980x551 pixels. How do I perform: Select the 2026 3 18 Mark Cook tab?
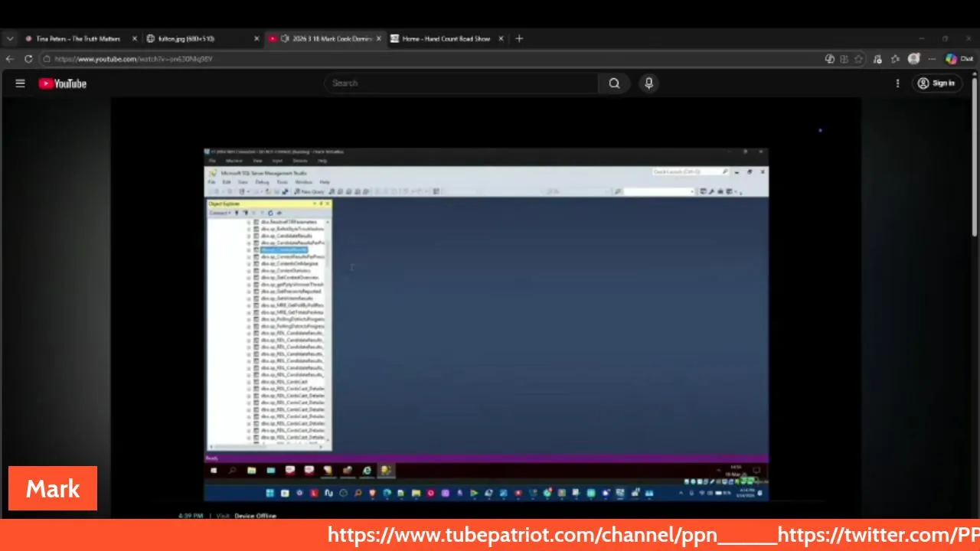(x=325, y=38)
